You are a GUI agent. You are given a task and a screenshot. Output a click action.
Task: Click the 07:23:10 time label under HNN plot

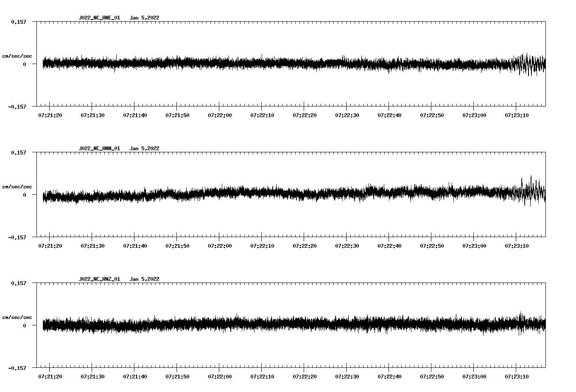tap(517, 246)
